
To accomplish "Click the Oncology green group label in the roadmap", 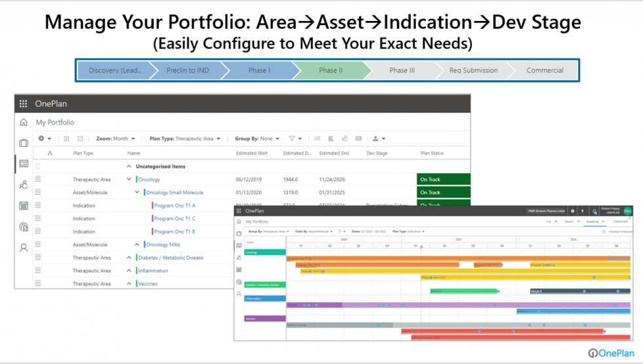I will coord(265,252).
